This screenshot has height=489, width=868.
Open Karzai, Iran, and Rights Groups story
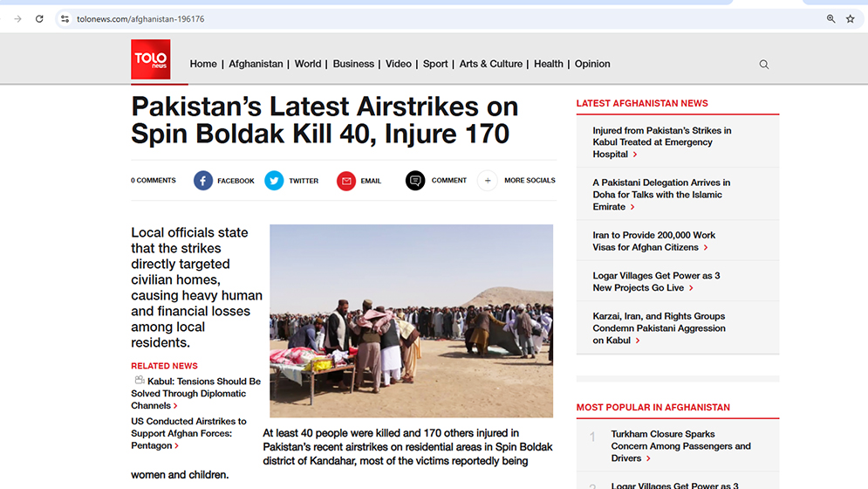pos(659,328)
